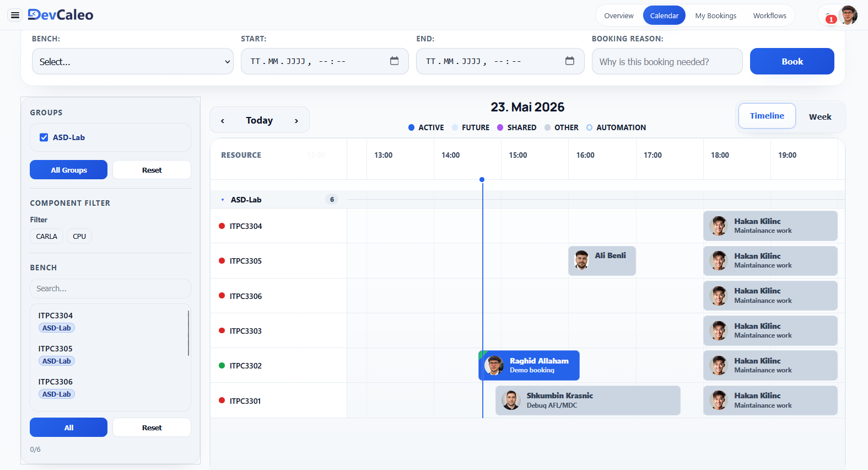The image size is (868, 470).
Task: Open Ali Benli's booking on ITPC3305
Action: click(602, 261)
